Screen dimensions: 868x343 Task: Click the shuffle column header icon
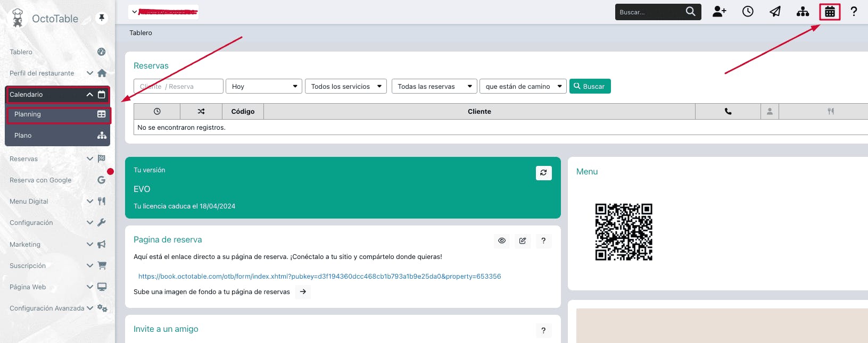tap(201, 112)
